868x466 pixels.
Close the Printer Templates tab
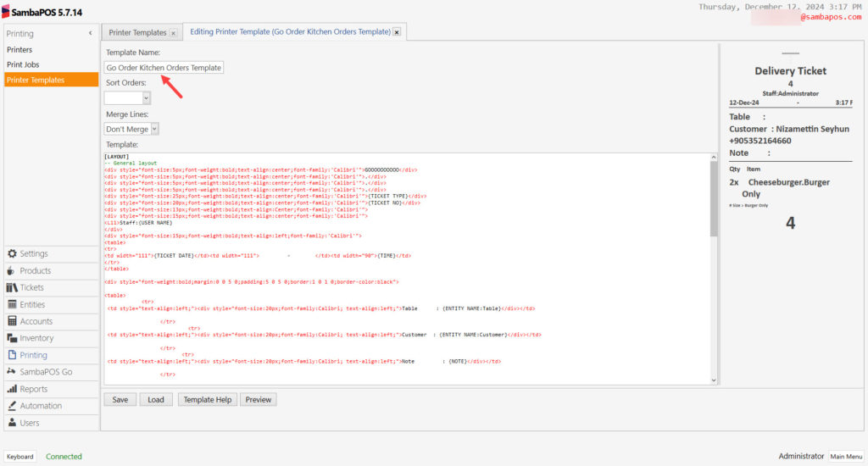[x=173, y=33]
